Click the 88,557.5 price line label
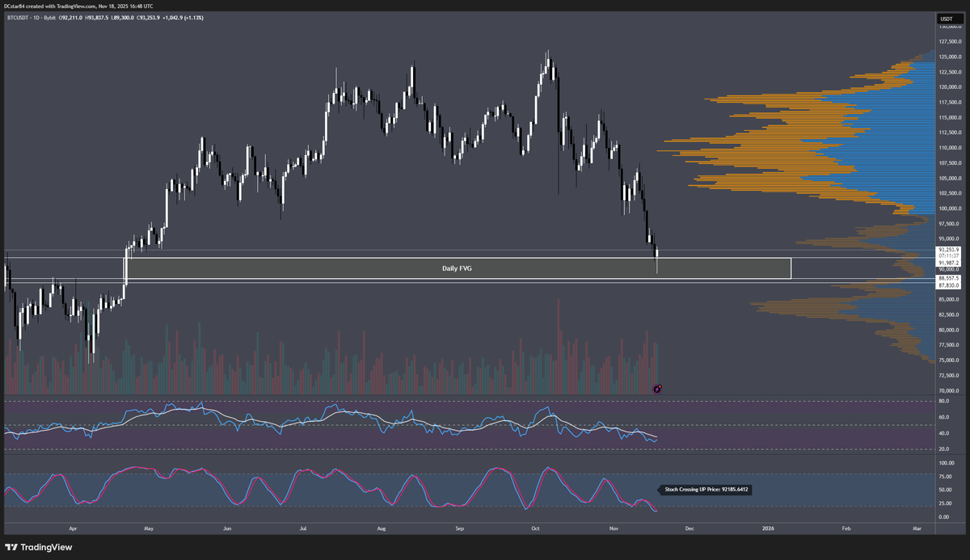The width and height of the screenshot is (970, 560). 947,278
